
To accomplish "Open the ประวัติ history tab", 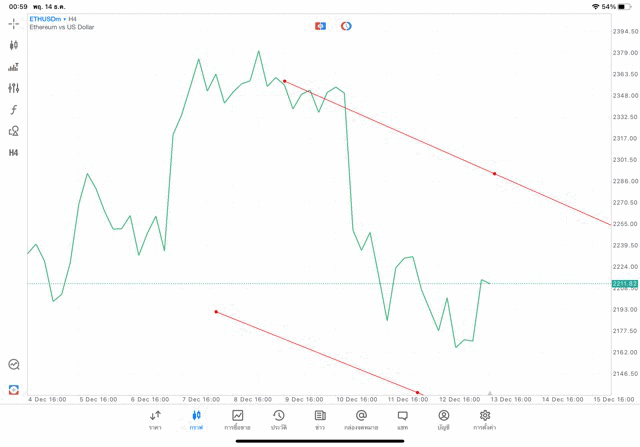I will 279,420.
